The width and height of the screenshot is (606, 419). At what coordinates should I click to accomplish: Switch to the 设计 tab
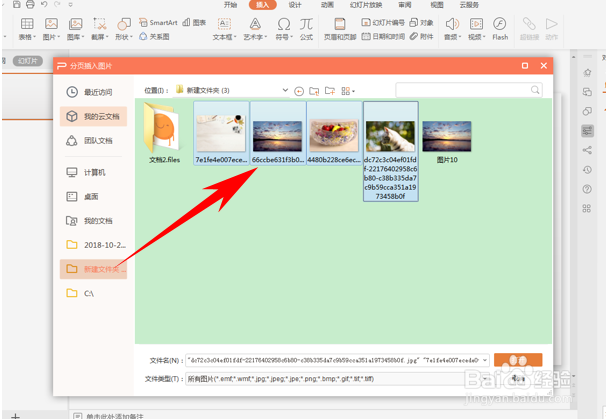click(295, 5)
